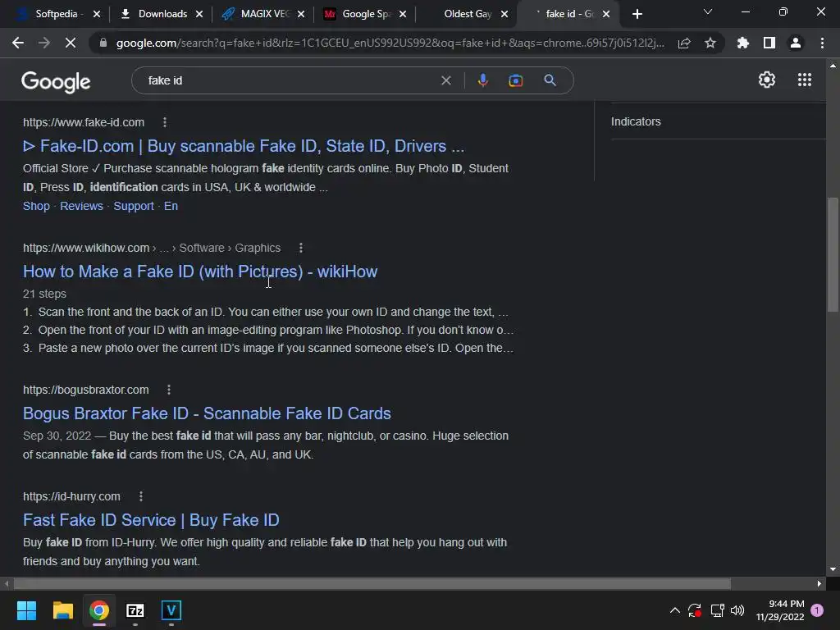840x630 pixels.
Task: Toggle the Chrome side panel
Action: pyautogui.click(x=769, y=43)
